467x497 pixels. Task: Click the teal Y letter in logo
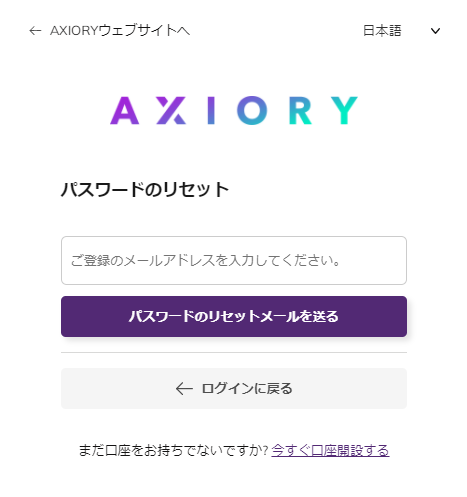(344, 111)
